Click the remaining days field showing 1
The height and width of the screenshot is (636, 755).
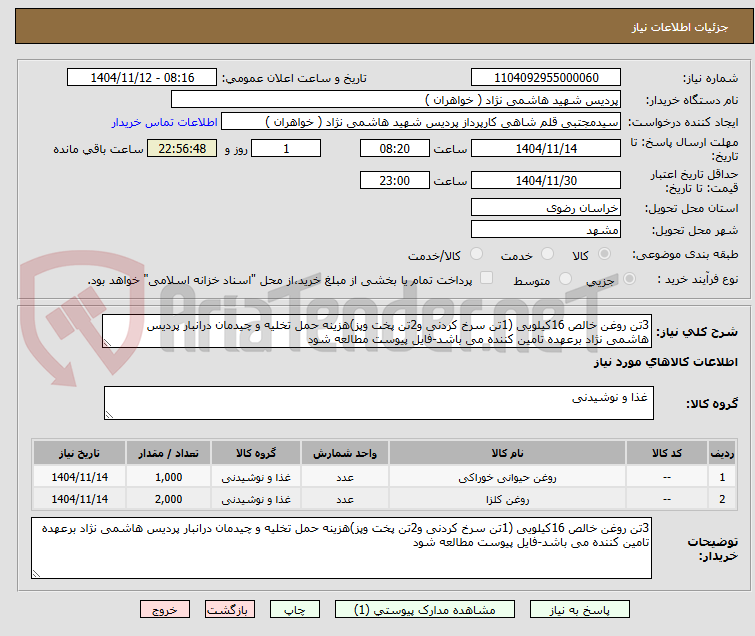[x=286, y=148]
